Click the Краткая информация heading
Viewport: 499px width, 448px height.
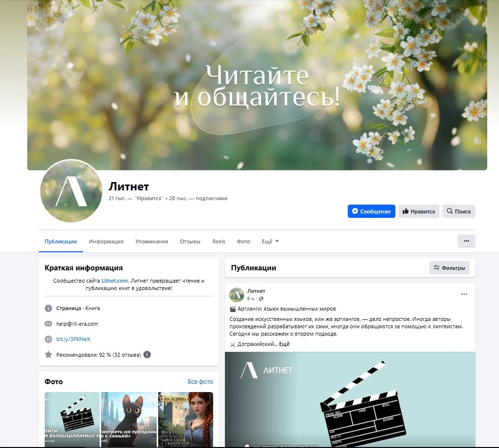pos(83,268)
